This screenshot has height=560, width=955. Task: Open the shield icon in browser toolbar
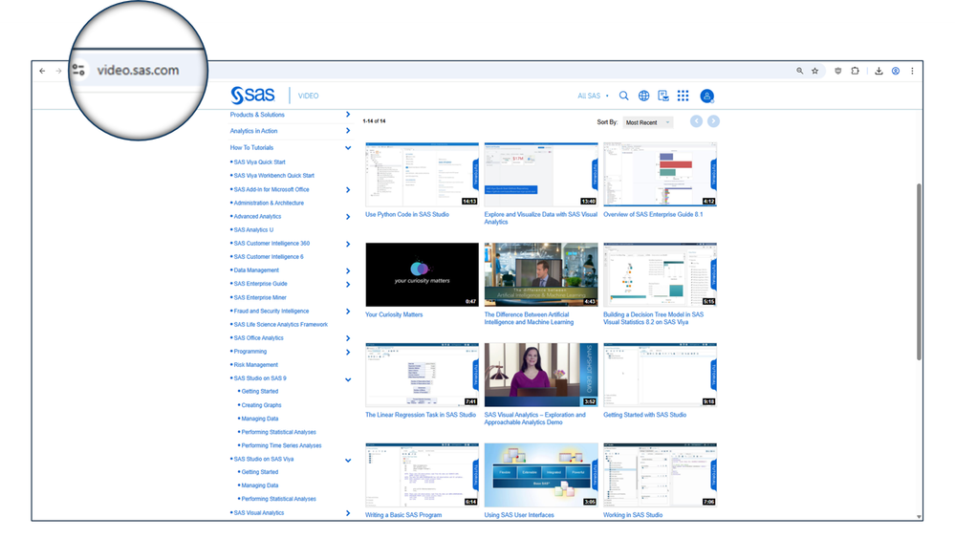tap(838, 71)
